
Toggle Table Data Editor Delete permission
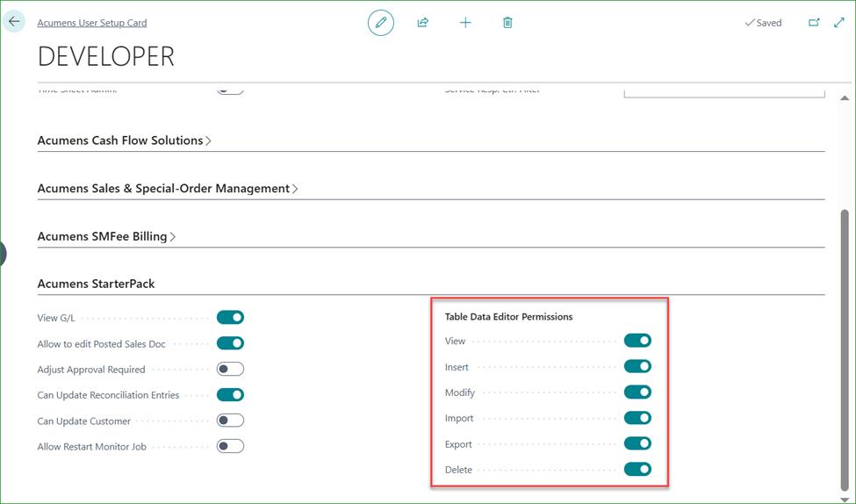point(637,469)
